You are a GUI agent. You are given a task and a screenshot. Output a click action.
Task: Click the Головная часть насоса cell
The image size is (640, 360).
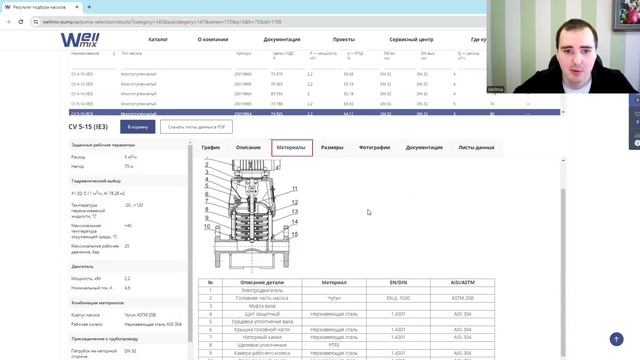click(262, 298)
